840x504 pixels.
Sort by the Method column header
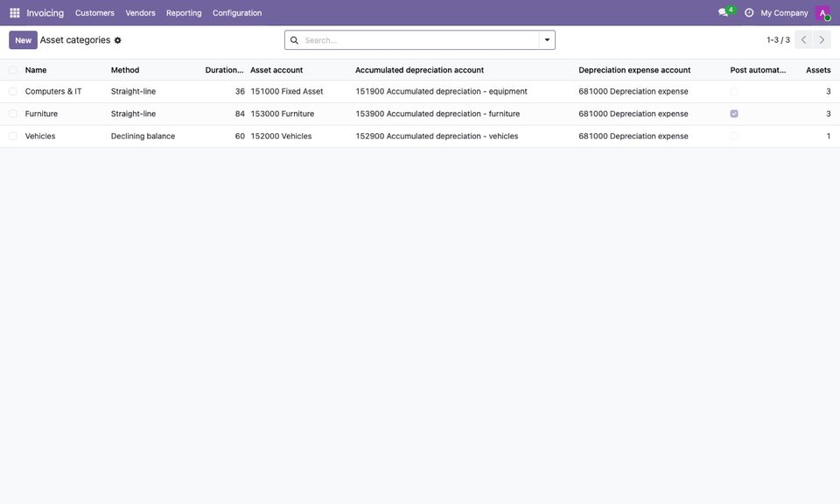click(x=125, y=70)
